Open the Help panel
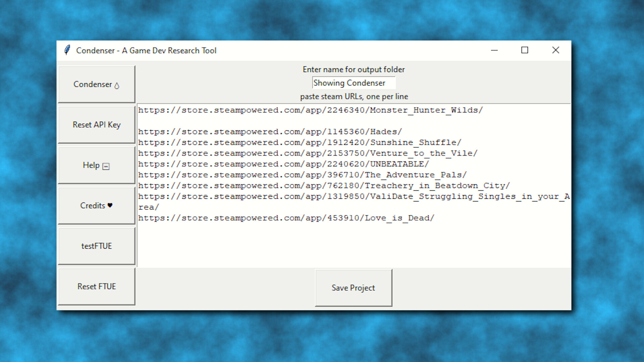The image size is (644, 362). 96,165
